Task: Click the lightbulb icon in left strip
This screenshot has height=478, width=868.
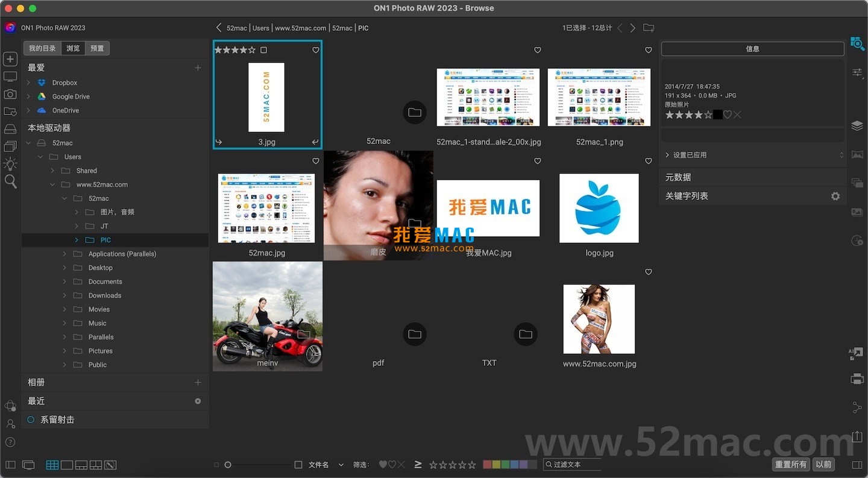Action: (10, 163)
